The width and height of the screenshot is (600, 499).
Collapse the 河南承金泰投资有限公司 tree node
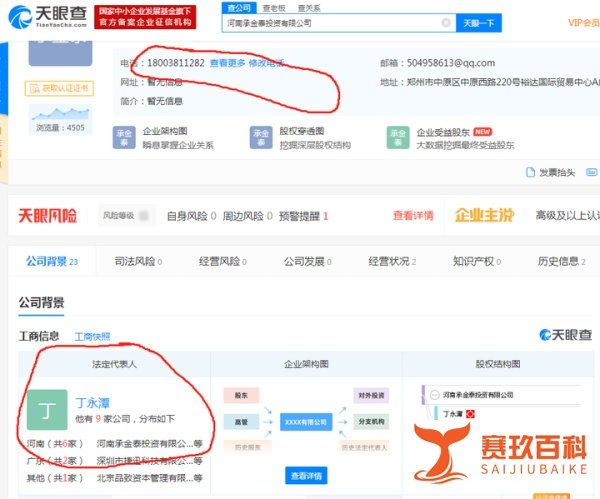point(434,395)
